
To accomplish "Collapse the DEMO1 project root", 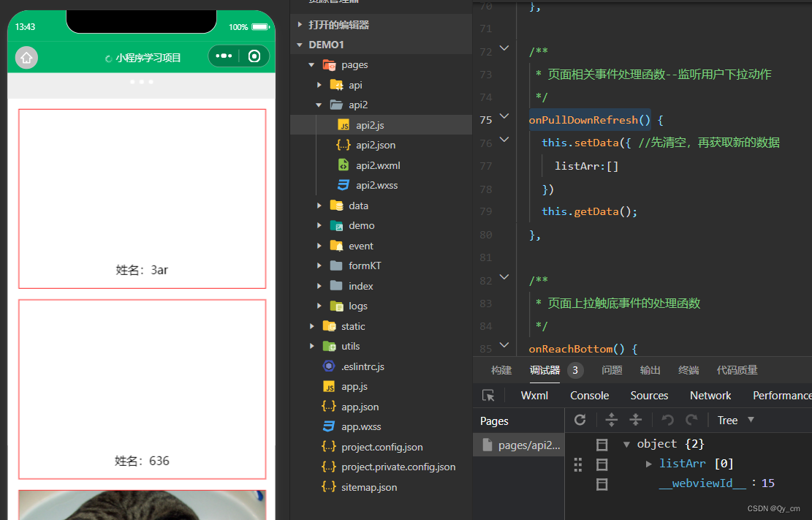I will tap(300, 45).
